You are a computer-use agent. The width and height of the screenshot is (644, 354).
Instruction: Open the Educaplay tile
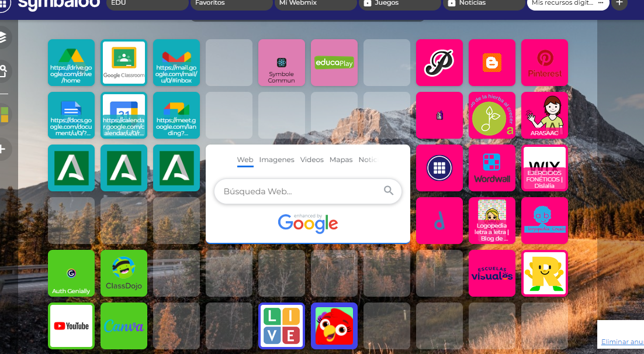[334, 63]
